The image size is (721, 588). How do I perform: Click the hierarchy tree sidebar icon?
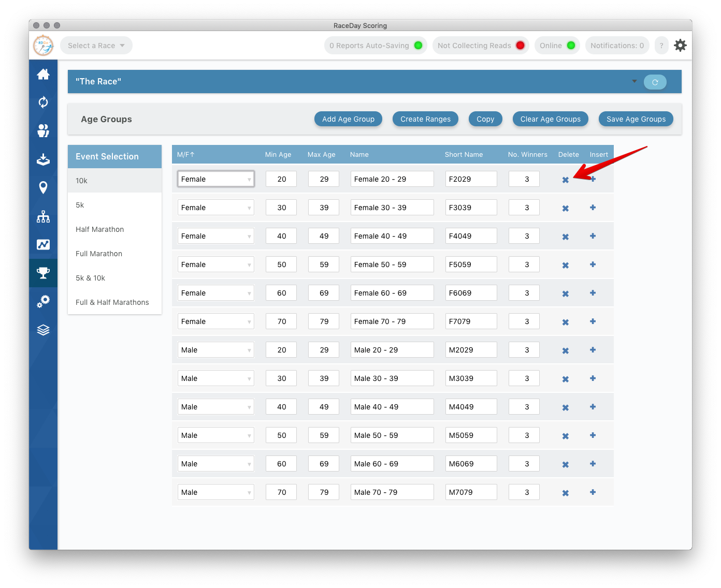coord(43,216)
